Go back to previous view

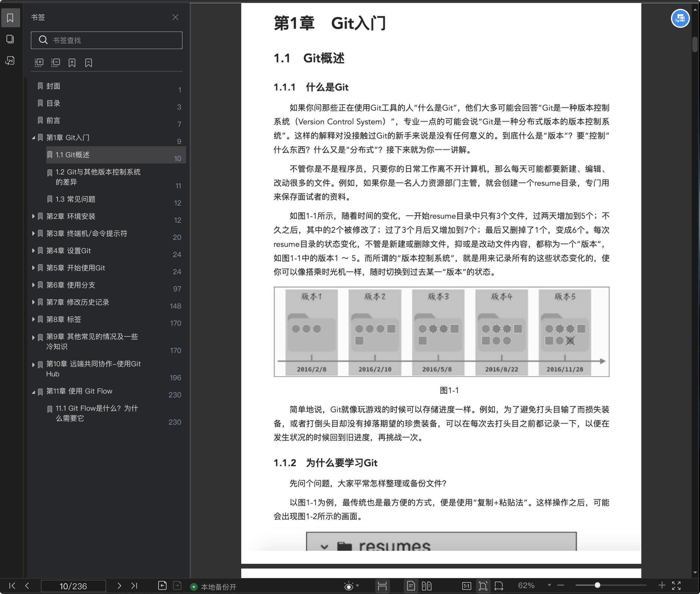[x=162, y=586]
